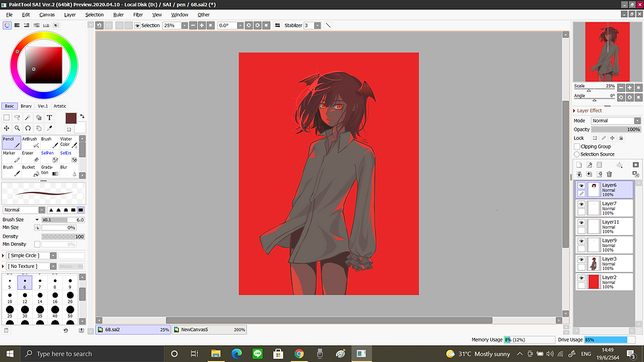Select the hand pan tool
Viewport: 644px width, 362px height.
click(x=39, y=128)
